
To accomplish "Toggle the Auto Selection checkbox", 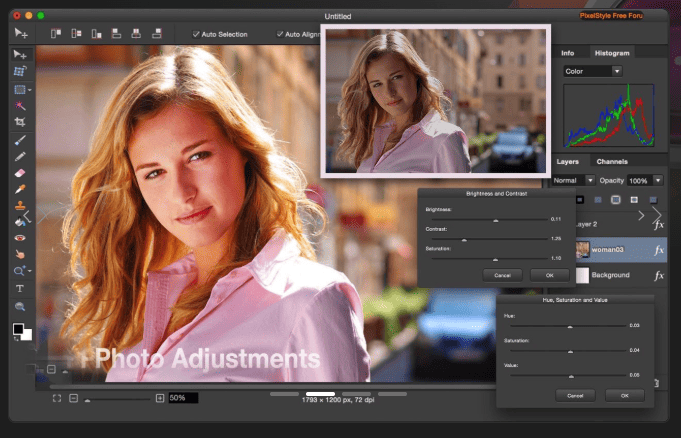I will pyautogui.click(x=196, y=34).
